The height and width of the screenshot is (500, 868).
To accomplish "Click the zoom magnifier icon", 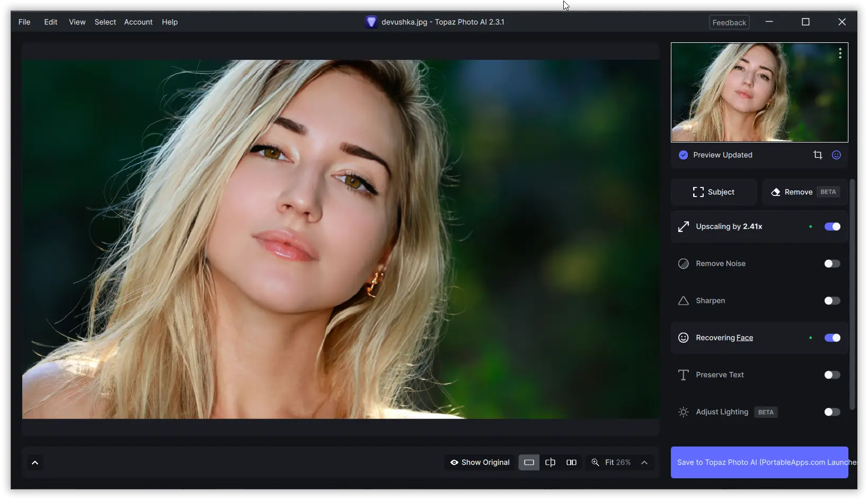I will 596,462.
